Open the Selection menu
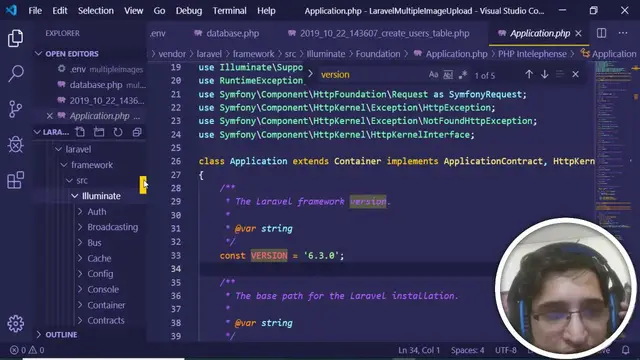Image resolution: width=640 pixels, height=360 pixels. [x=96, y=11]
